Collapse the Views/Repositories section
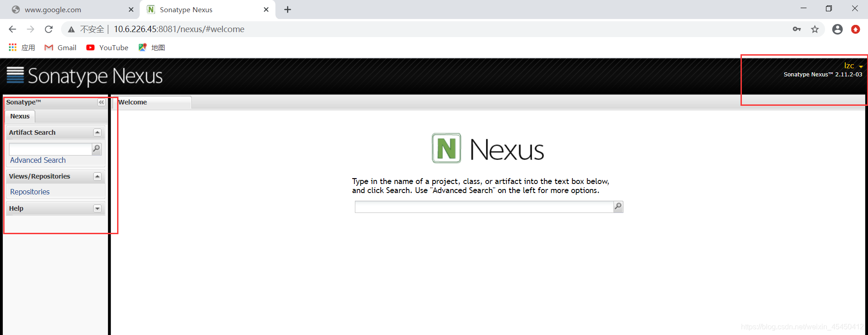868x335 pixels. (97, 176)
